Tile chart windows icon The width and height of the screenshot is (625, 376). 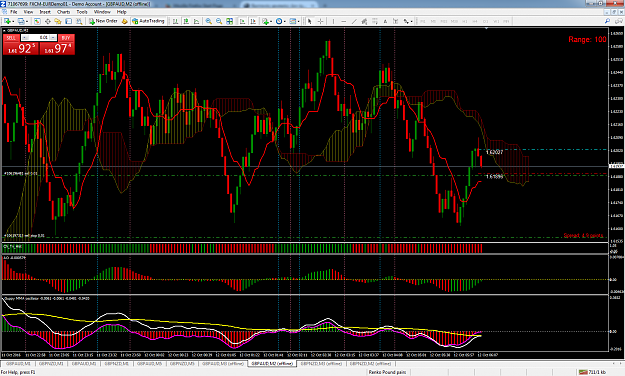coord(230,21)
